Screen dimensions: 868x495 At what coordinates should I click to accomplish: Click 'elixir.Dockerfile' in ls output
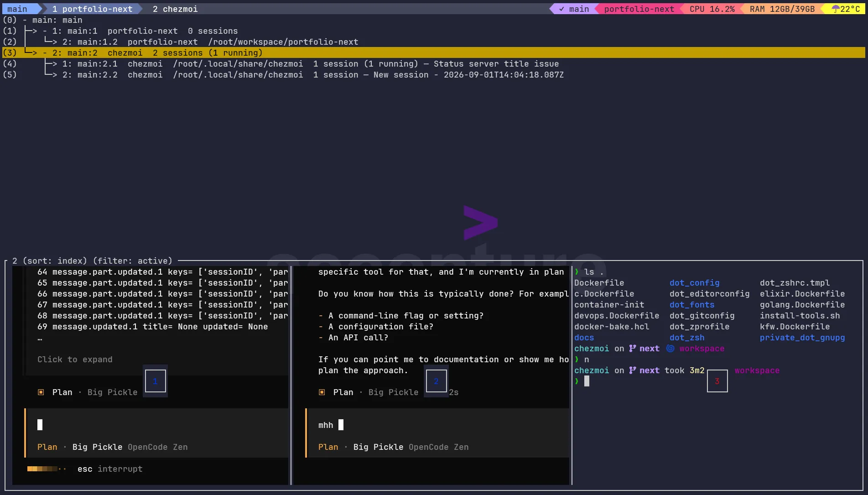point(802,294)
